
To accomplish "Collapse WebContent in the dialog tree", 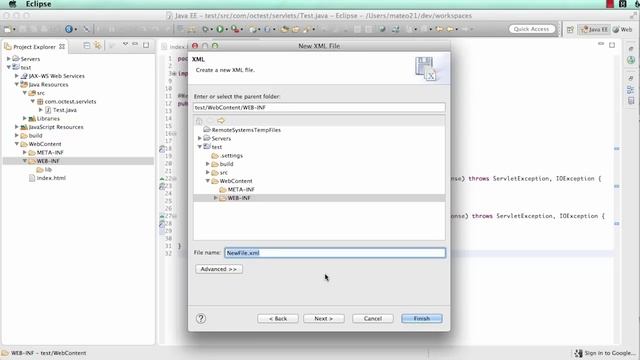I will [x=208, y=181].
